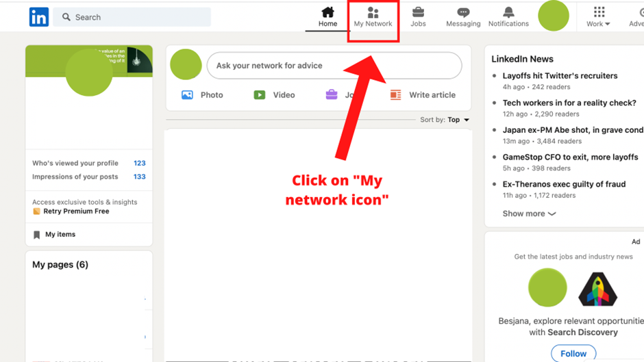Expand news list with Show more
This screenshot has height=362, width=644.
[529, 214]
